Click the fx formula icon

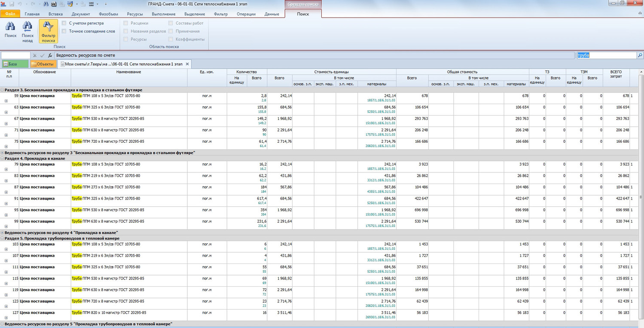(50, 55)
